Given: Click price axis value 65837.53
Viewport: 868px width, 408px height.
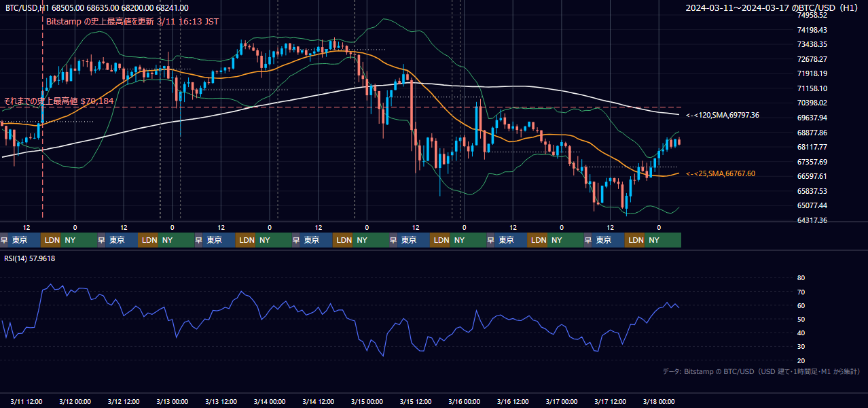Looking at the screenshot, I should pyautogui.click(x=812, y=191).
